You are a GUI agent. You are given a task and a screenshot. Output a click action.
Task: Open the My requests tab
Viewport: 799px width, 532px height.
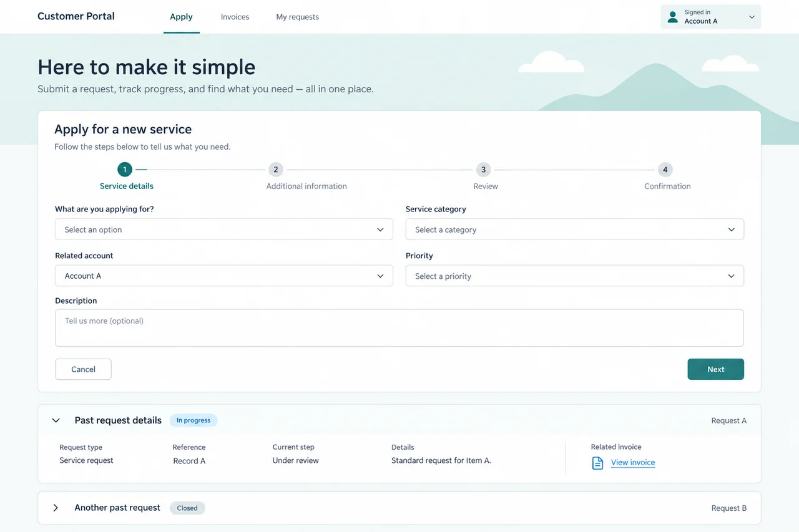coord(297,17)
